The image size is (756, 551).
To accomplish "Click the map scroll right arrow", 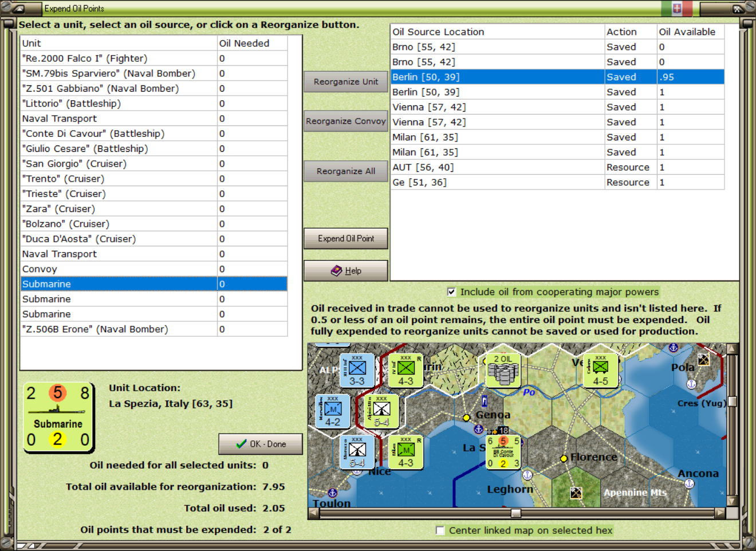I will 720,513.
